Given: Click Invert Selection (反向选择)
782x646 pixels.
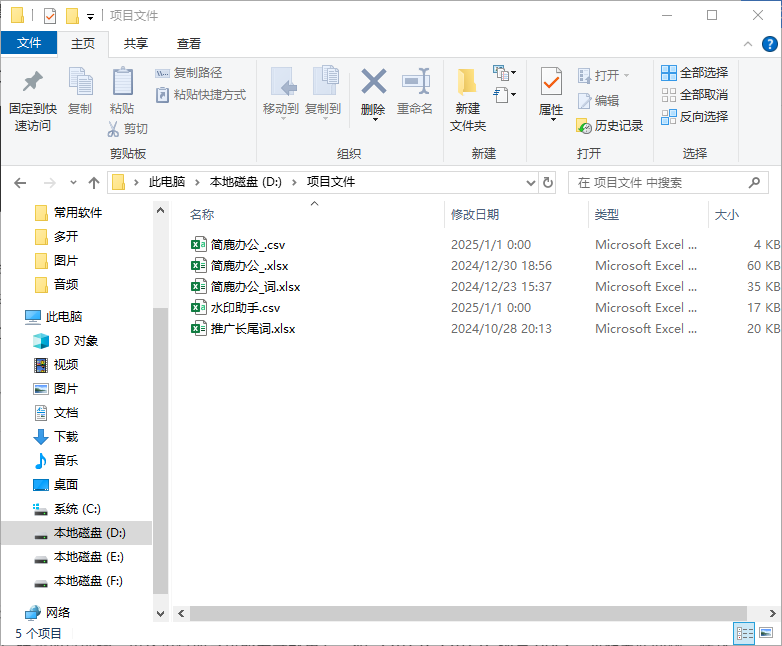Looking at the screenshot, I should 695,117.
